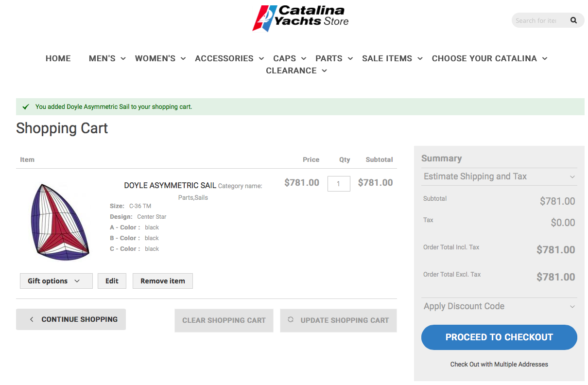Expand the chevron next to CAPS
588x385 pixels.
pyautogui.click(x=304, y=58)
